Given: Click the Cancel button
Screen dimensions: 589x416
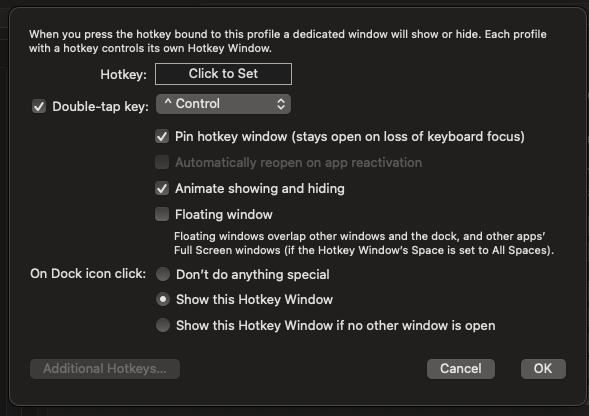Looking at the screenshot, I should pos(461,369).
